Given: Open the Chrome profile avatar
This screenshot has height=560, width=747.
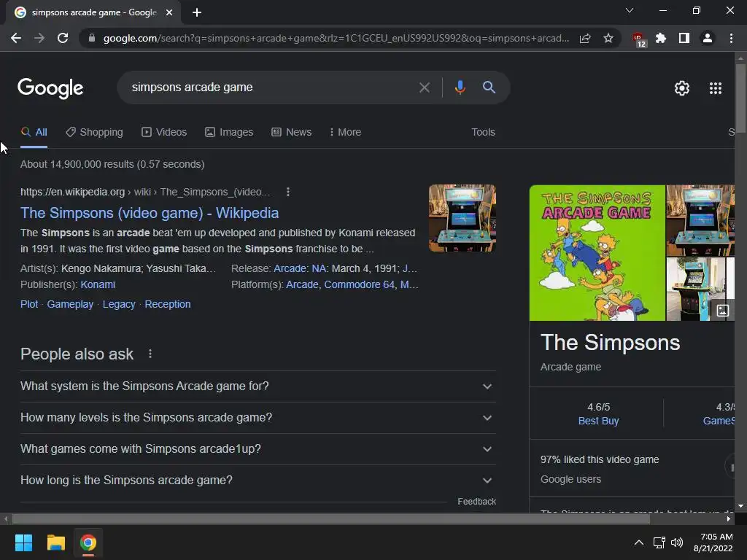Looking at the screenshot, I should (x=708, y=38).
